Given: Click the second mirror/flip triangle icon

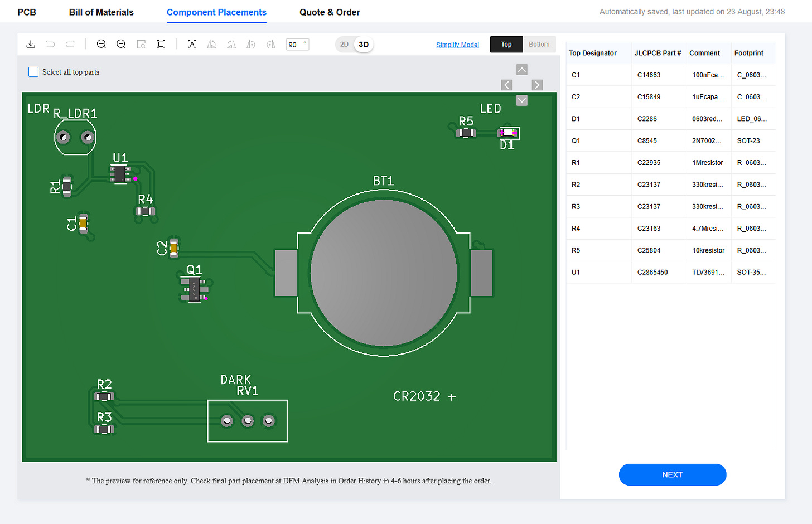Looking at the screenshot, I should (231, 44).
